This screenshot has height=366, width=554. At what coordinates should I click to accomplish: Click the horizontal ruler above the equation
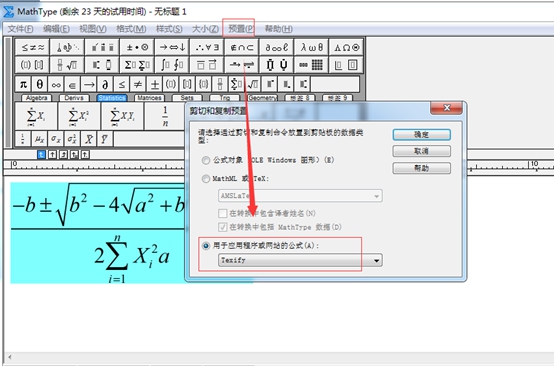tap(95, 165)
